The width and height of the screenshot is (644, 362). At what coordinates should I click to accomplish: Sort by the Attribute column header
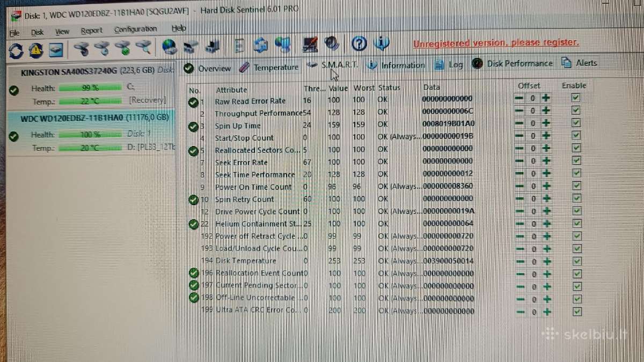pos(231,90)
